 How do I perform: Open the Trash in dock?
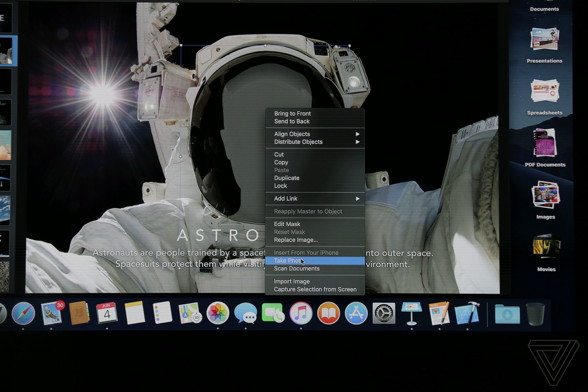tap(535, 314)
